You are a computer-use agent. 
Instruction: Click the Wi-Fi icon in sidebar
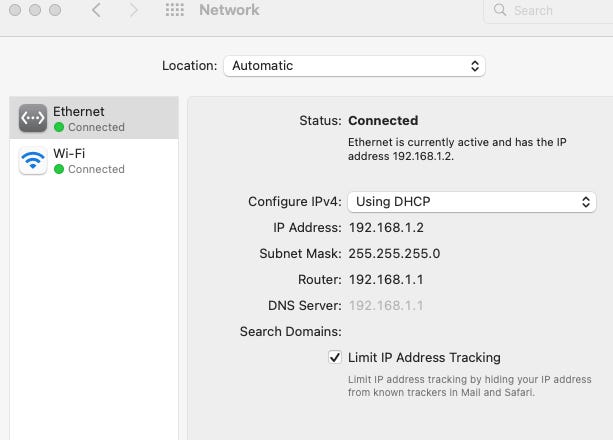(33, 160)
